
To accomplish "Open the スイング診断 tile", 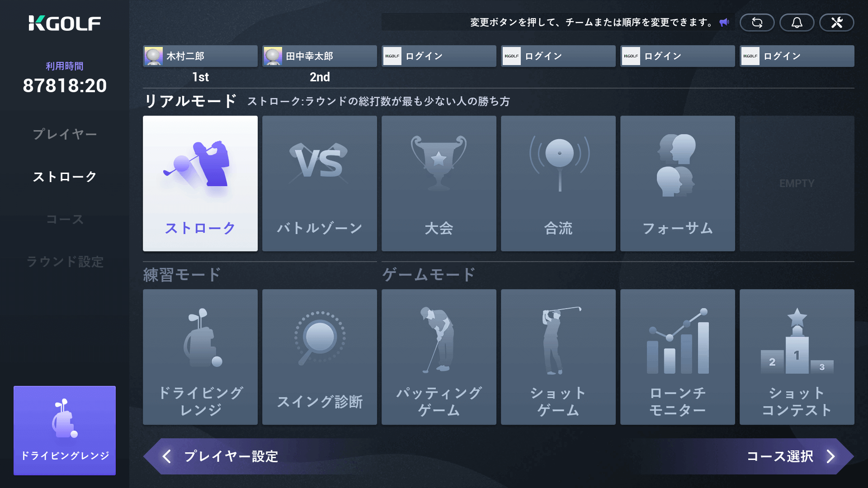I will pyautogui.click(x=320, y=357).
